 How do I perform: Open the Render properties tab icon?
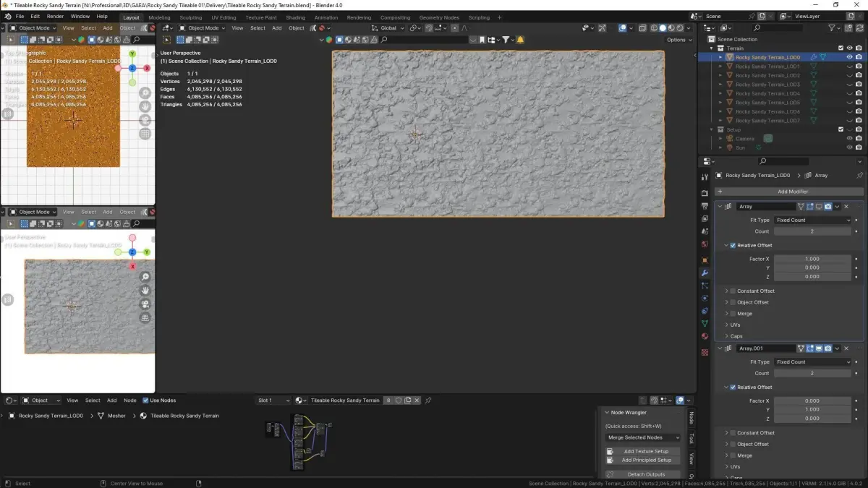click(705, 193)
